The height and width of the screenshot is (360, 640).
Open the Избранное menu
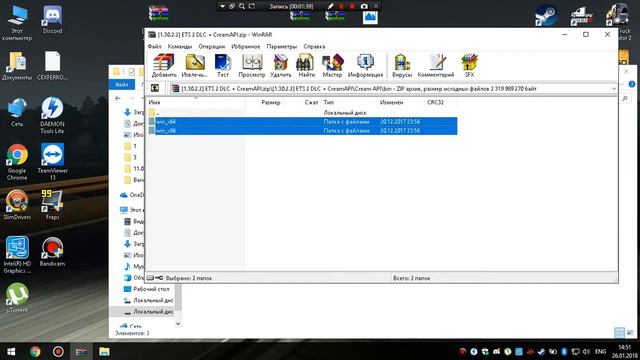tap(245, 47)
